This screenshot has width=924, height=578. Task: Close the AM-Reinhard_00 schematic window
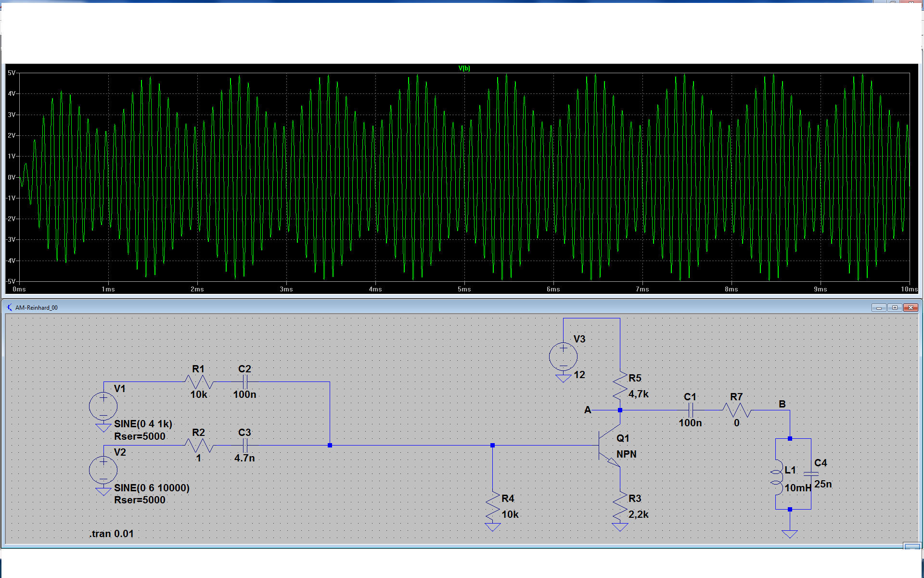pyautogui.click(x=911, y=307)
